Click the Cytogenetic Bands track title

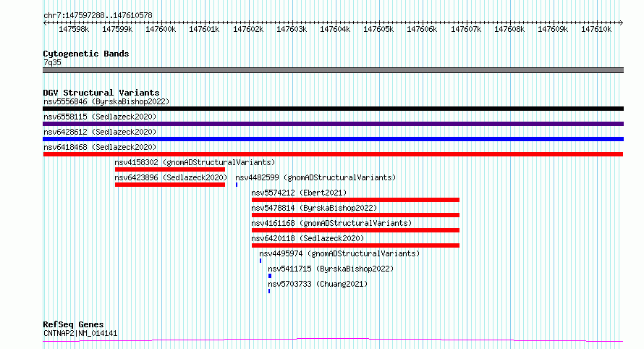(86, 54)
